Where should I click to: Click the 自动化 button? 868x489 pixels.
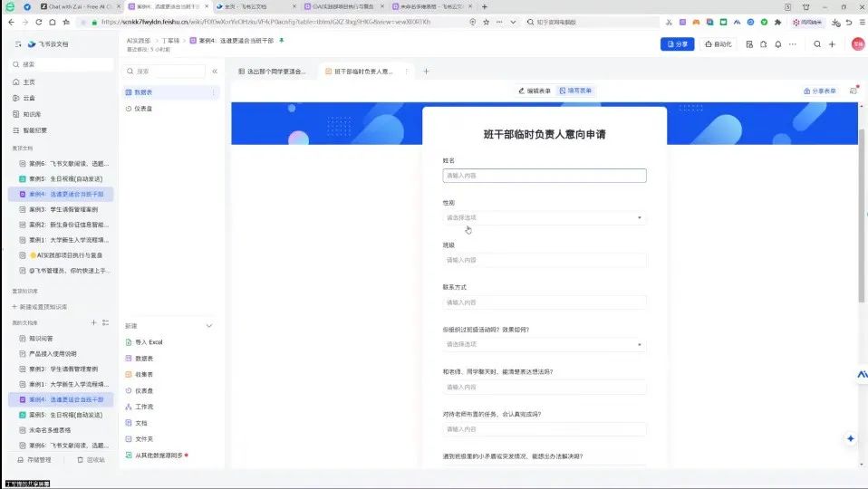[719, 43]
